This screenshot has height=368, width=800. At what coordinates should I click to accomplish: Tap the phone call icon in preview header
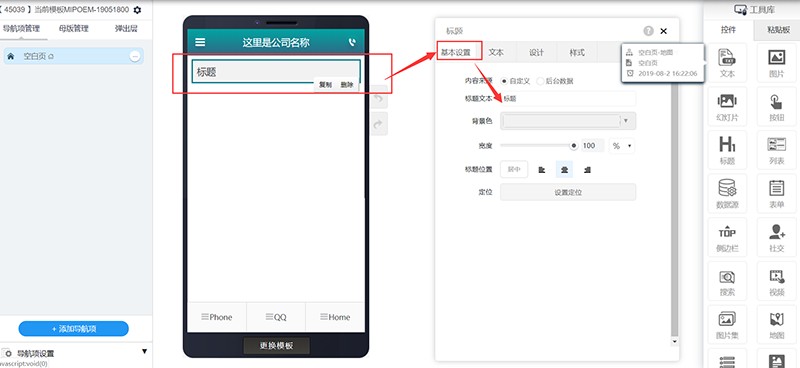(352, 42)
